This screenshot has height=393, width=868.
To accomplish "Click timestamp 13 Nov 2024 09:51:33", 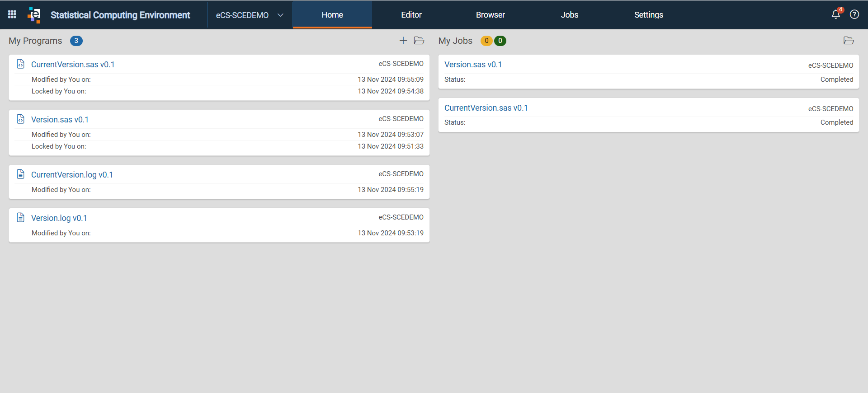I will (391, 146).
